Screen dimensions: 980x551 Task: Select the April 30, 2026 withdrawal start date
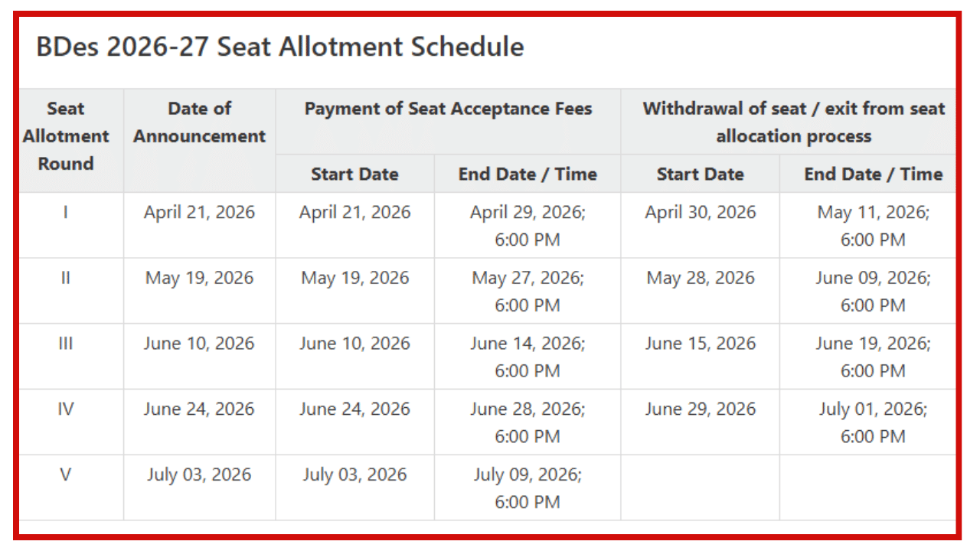(x=700, y=212)
